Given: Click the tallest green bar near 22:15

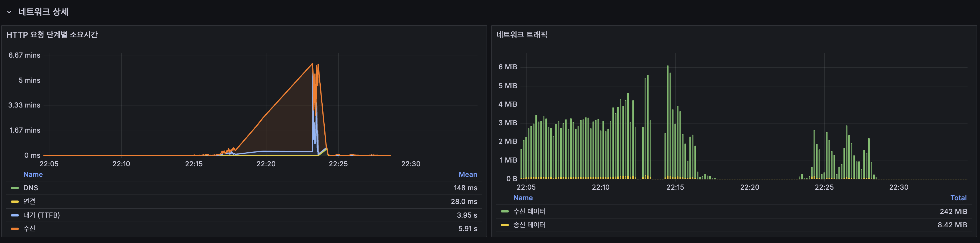Looking at the screenshot, I should pos(668,122).
